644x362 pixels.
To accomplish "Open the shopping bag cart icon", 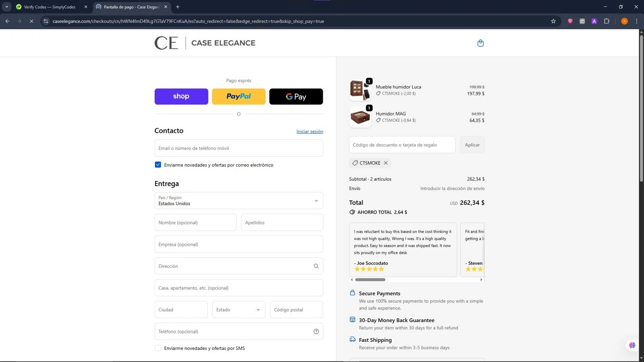I will pos(480,43).
